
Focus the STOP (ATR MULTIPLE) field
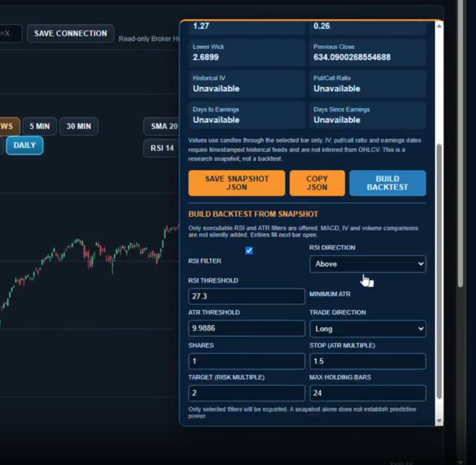pyautogui.click(x=368, y=361)
